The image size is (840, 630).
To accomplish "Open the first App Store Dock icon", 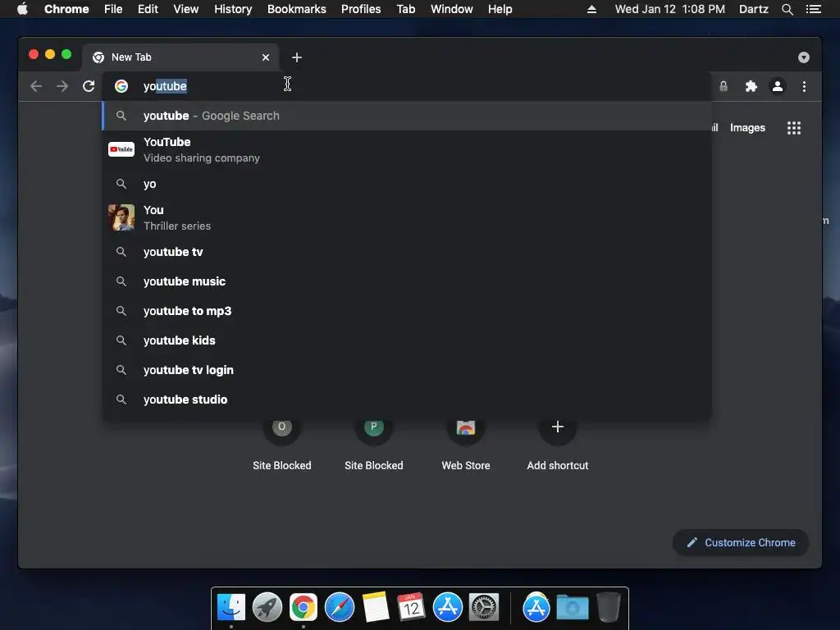I will (x=447, y=608).
